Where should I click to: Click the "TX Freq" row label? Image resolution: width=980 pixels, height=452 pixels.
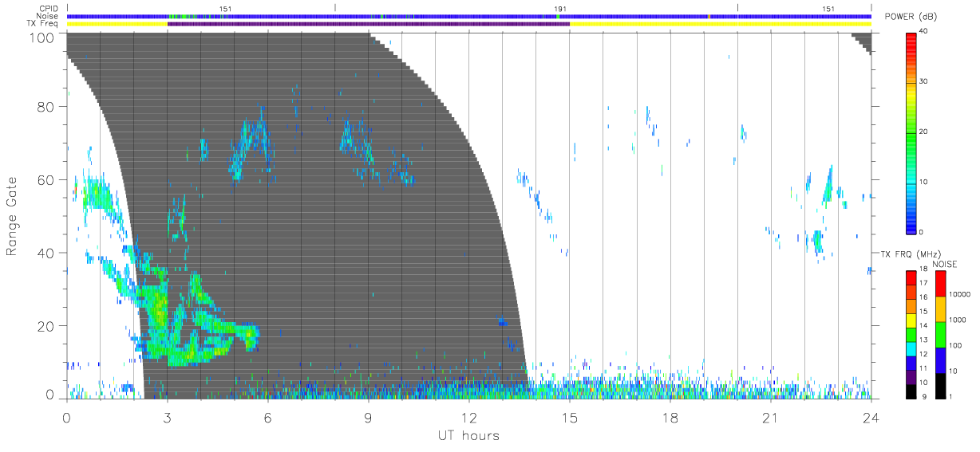coord(44,24)
